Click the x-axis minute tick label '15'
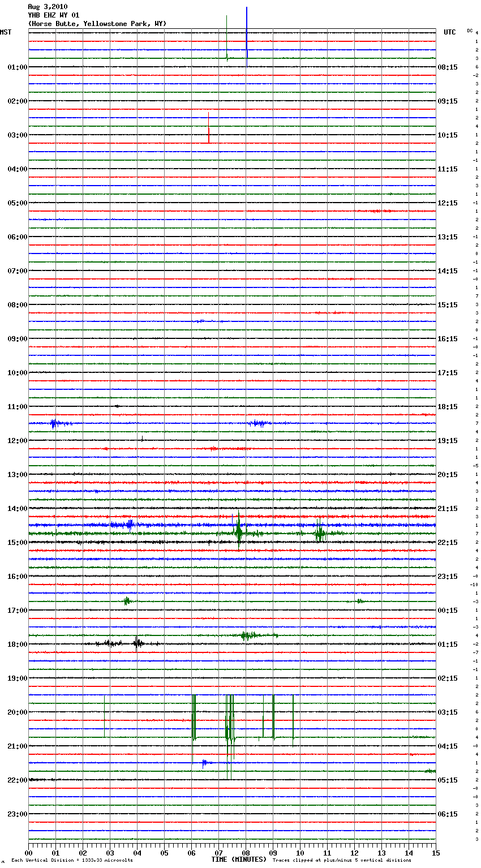Screen dimensions: 481x868 436,853
